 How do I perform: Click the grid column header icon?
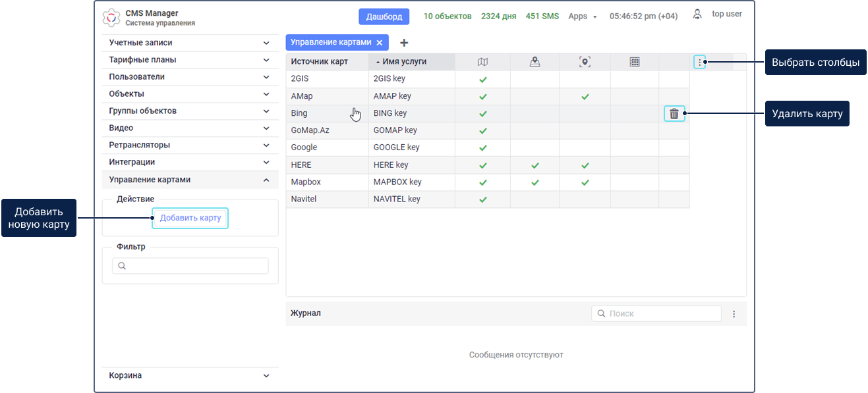[635, 62]
